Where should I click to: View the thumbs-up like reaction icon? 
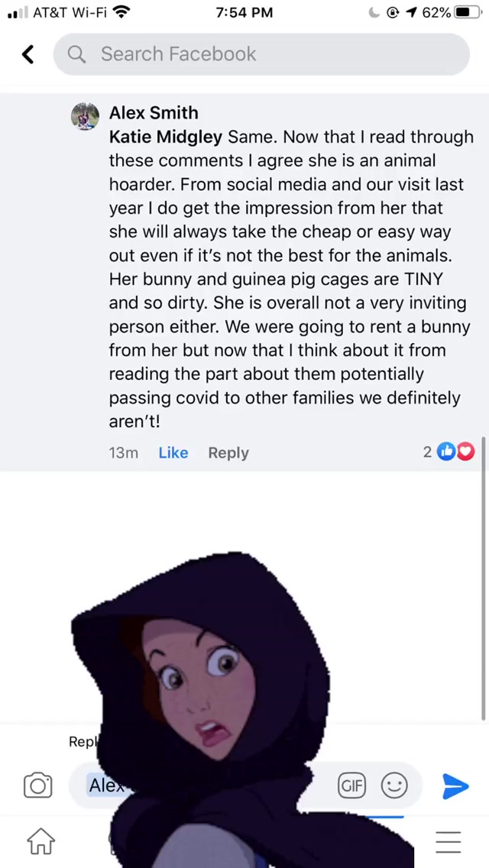point(445,452)
